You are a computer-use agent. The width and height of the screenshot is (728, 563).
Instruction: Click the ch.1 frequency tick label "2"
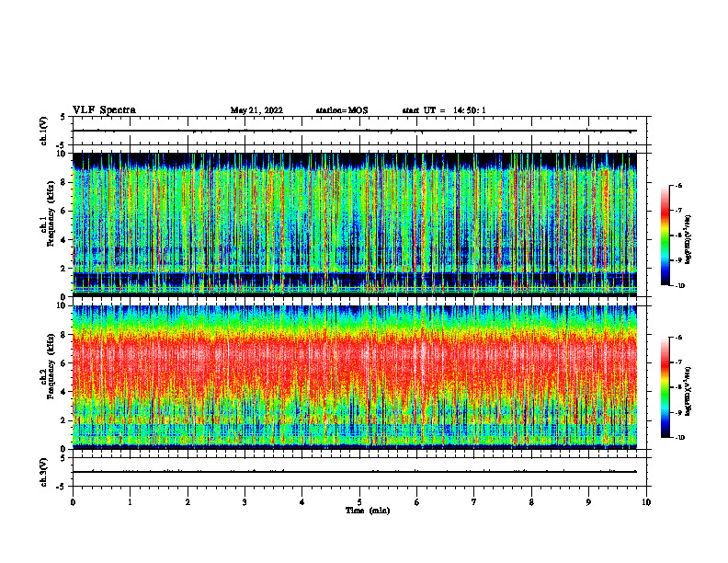tap(64, 269)
